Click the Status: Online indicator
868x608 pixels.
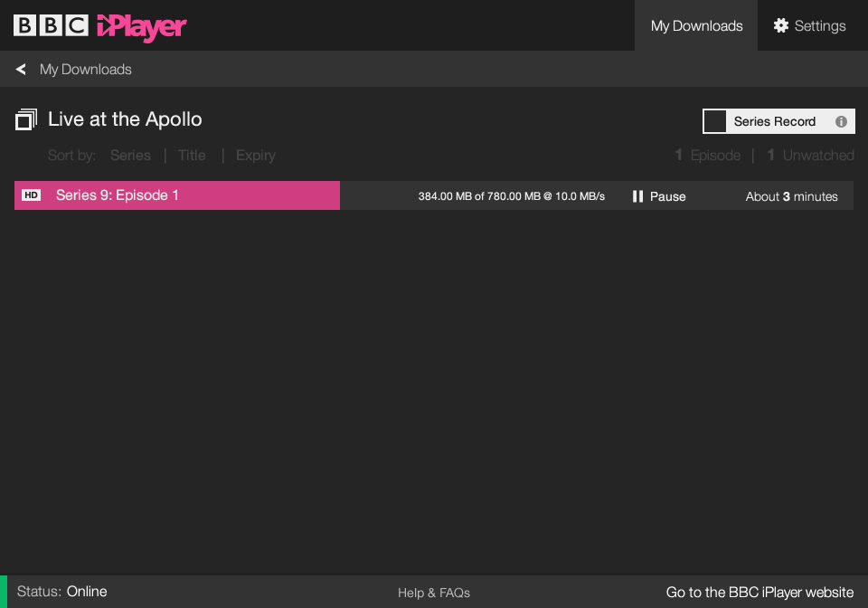61,592
